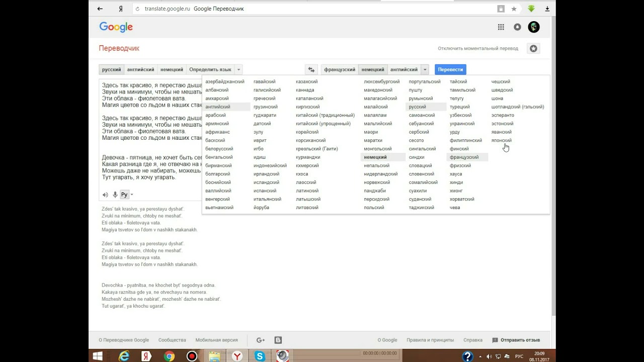Screen dimensions: 644x362
Task: Open Мобильная версия footer link
Action: 216,340
